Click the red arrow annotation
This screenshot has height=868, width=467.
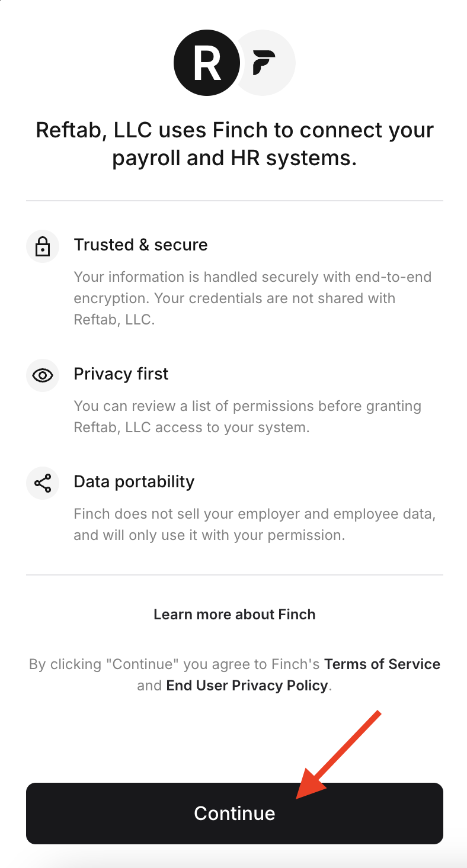coord(337,755)
